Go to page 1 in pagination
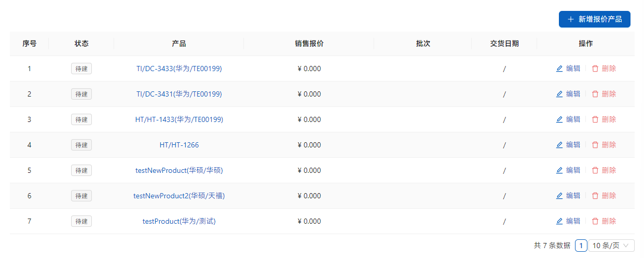Image resolution: width=644 pixels, height=258 pixels. coord(581,246)
